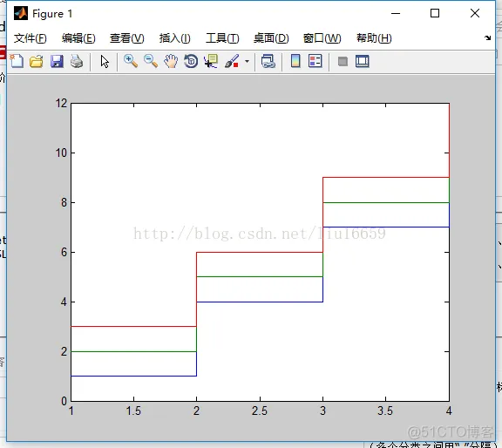Viewport: 502px width, 448px height.
Task: Click the x-axis tick label 3.5
Action: tap(385, 411)
